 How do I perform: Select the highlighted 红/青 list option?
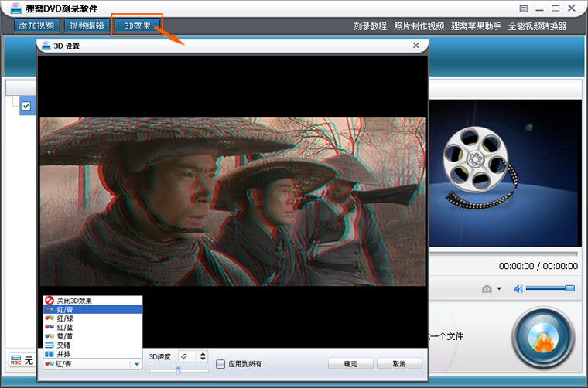(93, 309)
